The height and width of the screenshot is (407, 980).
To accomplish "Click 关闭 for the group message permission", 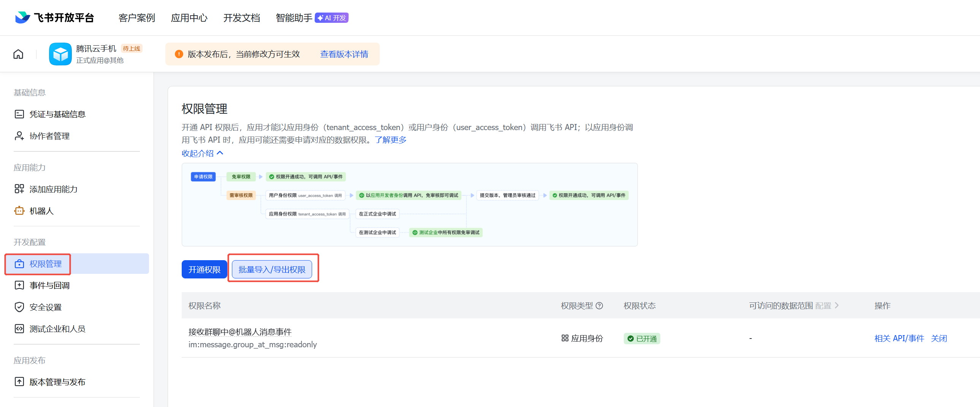I will (x=939, y=338).
